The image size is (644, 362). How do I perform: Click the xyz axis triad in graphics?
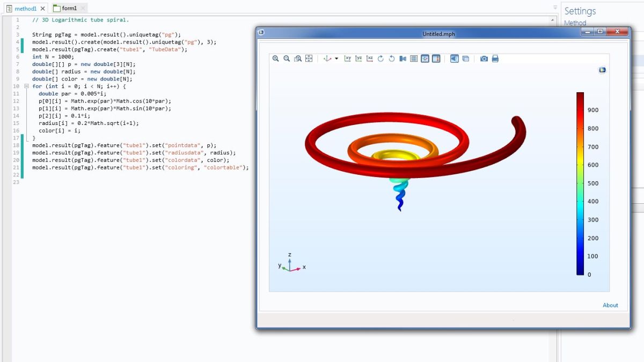pyautogui.click(x=291, y=263)
